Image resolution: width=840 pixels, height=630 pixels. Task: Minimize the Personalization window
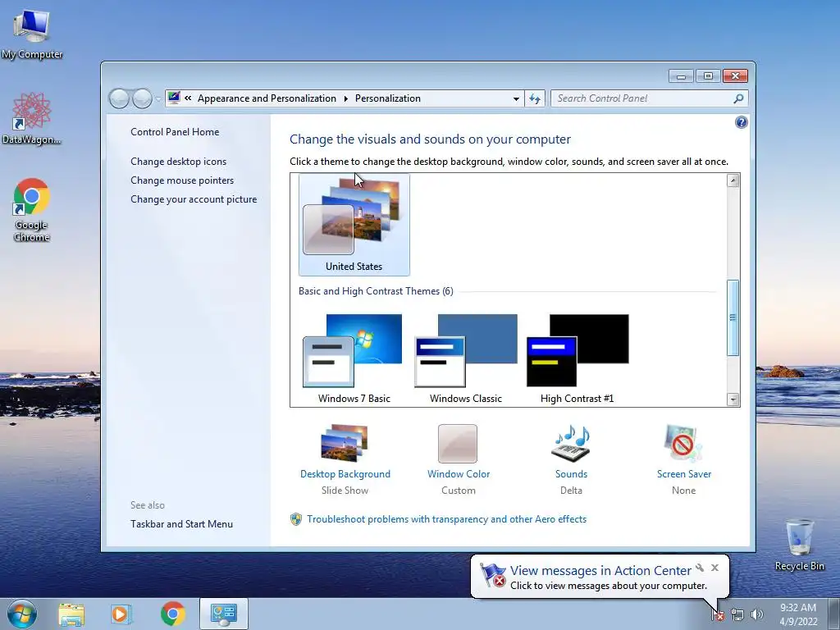(x=681, y=76)
